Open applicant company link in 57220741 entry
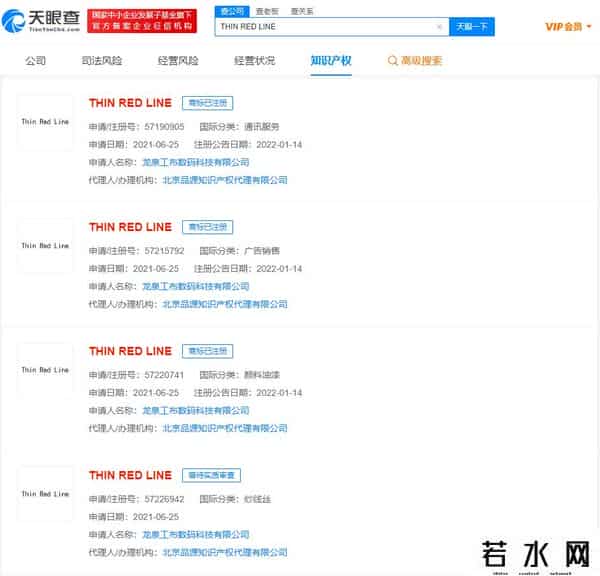Image resolution: width=600 pixels, height=576 pixels. (196, 411)
